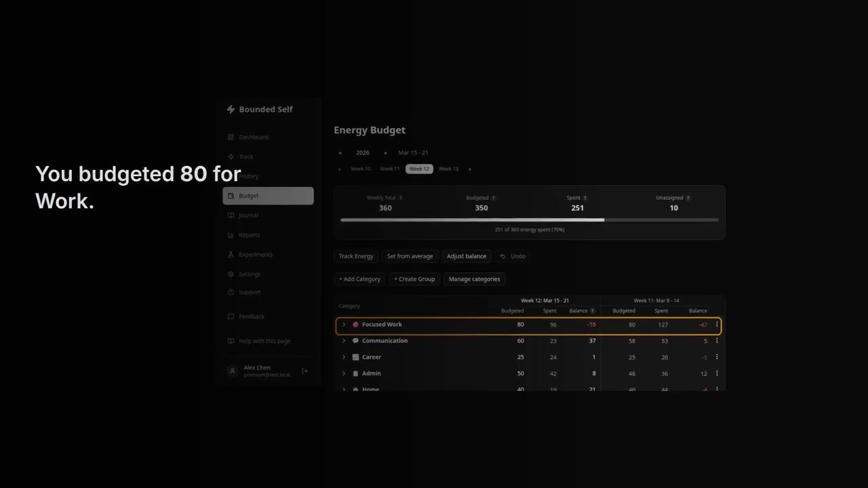Viewport: 868px width, 488px height.
Task: Open Journal via its book icon
Action: (x=231, y=216)
